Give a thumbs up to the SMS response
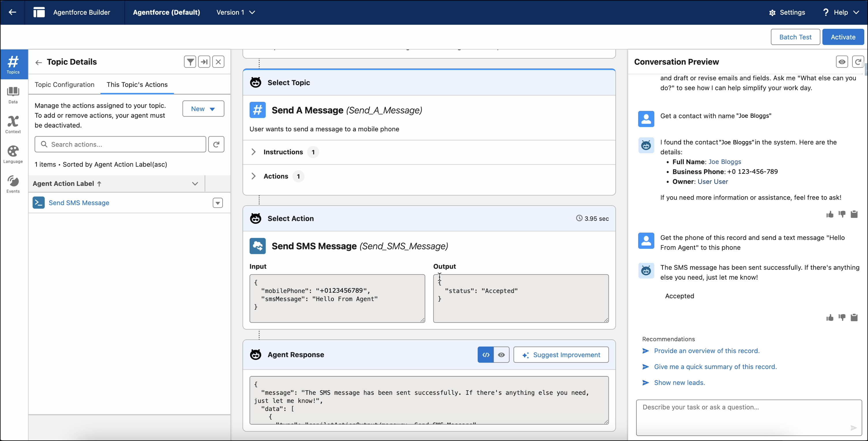 pyautogui.click(x=830, y=317)
